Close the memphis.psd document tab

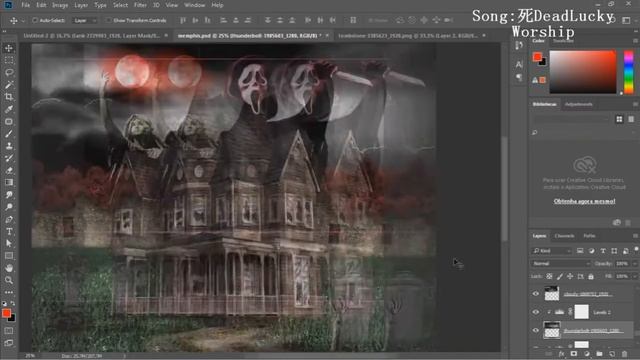click(x=327, y=36)
